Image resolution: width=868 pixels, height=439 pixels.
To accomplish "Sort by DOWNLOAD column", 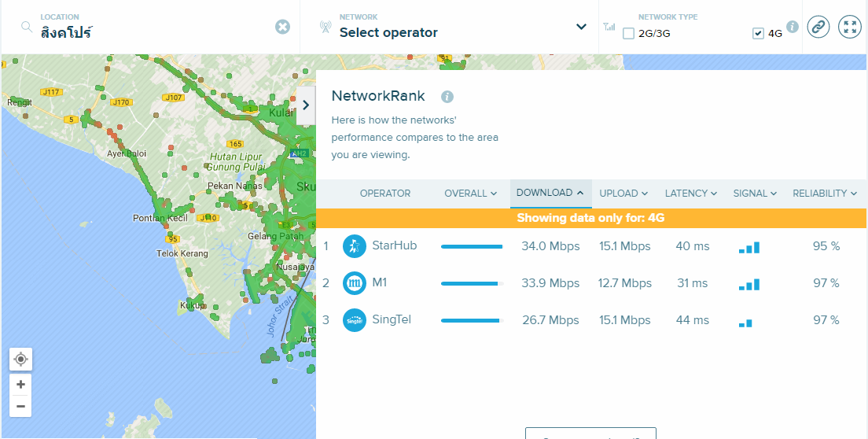I will coord(550,193).
